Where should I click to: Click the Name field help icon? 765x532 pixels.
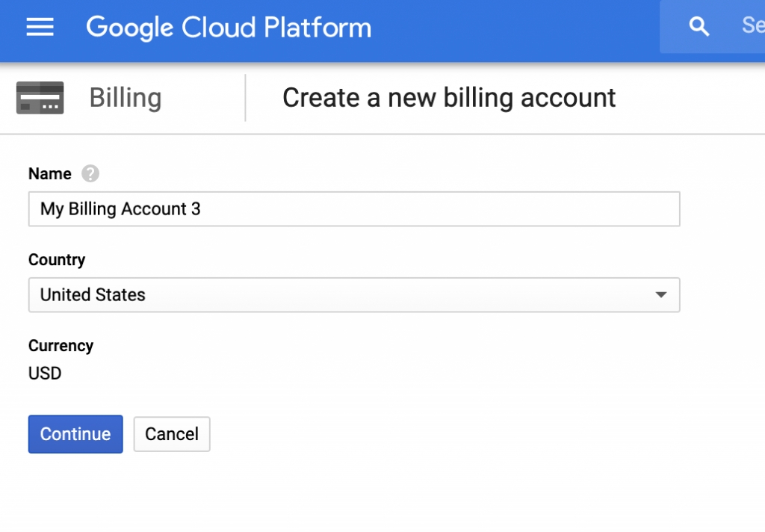(x=90, y=173)
